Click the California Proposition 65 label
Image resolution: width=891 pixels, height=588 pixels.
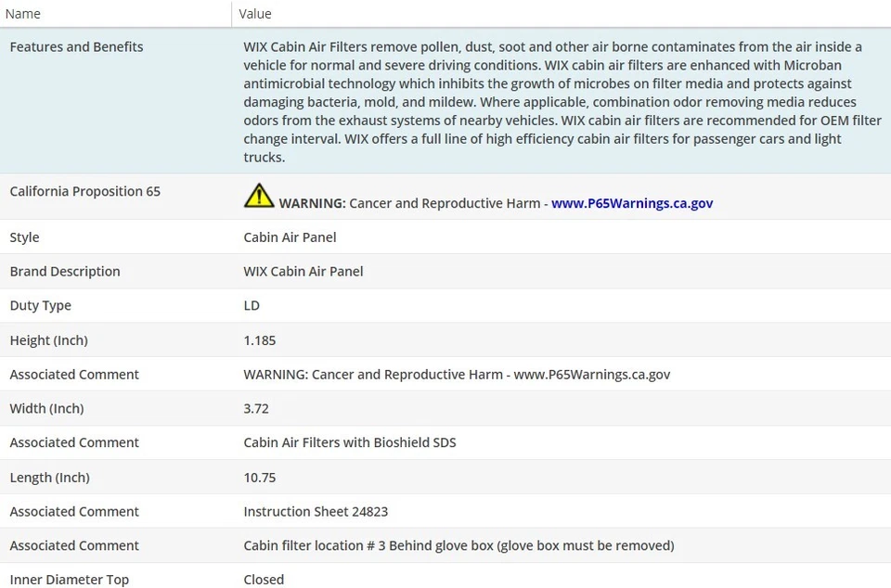84,192
